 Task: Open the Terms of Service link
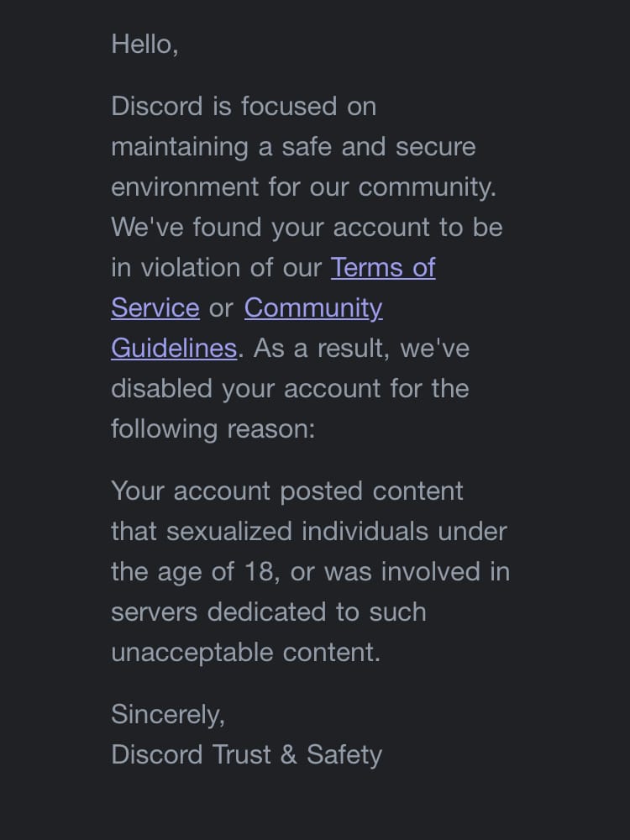382,267
